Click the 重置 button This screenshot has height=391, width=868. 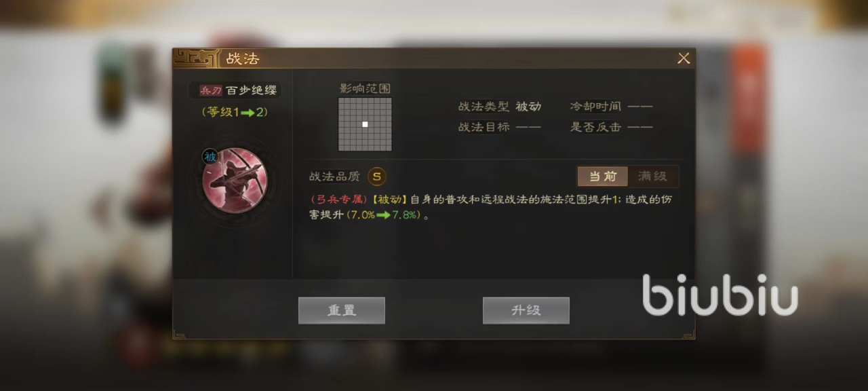click(x=342, y=310)
